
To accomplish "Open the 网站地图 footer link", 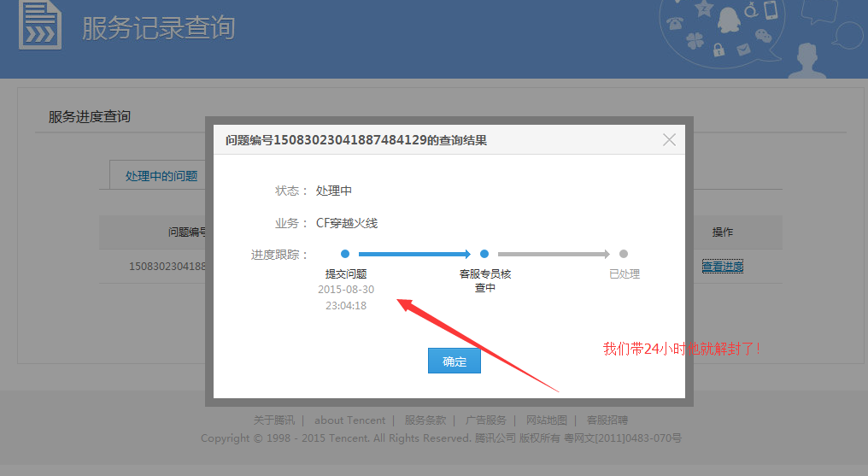I will click(547, 420).
